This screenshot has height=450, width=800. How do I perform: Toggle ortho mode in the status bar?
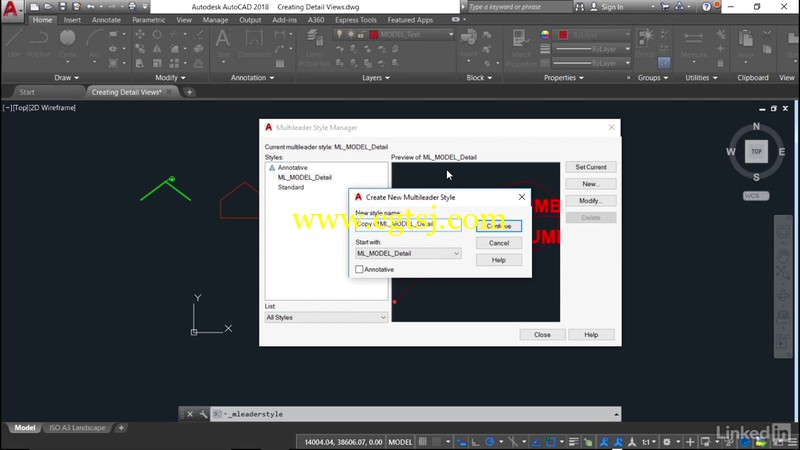pyautogui.click(x=476, y=442)
